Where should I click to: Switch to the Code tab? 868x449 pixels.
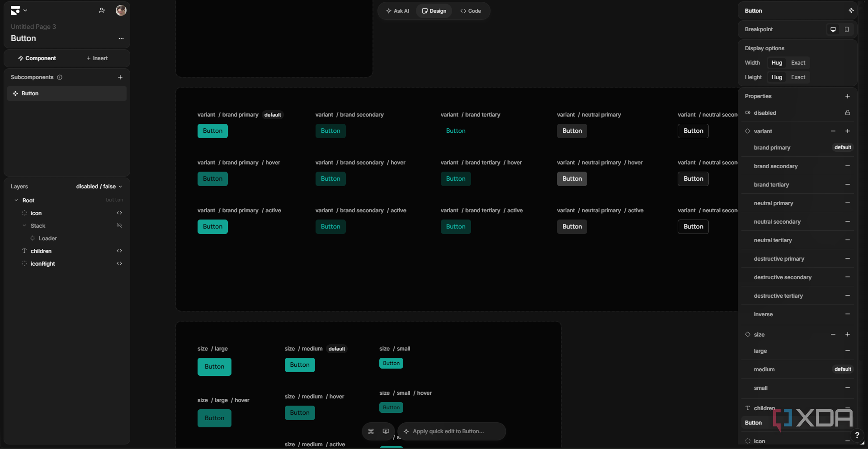[x=471, y=11]
